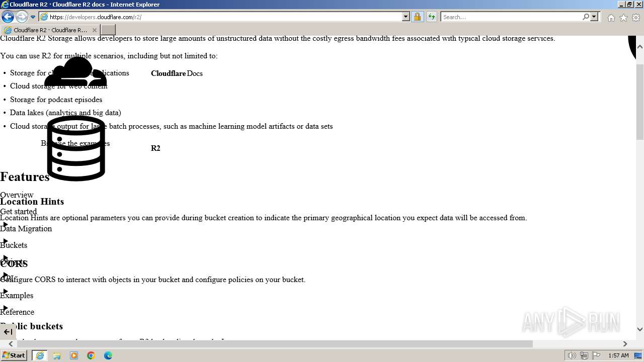Open the Examples sidebar entry

pos(17,296)
